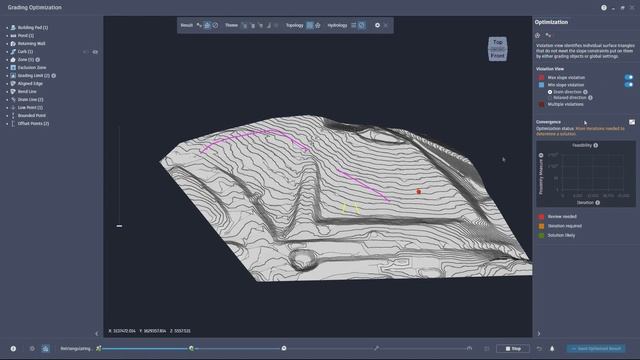Click the Offset Points icon
The height and width of the screenshot is (360, 640).
point(13,123)
